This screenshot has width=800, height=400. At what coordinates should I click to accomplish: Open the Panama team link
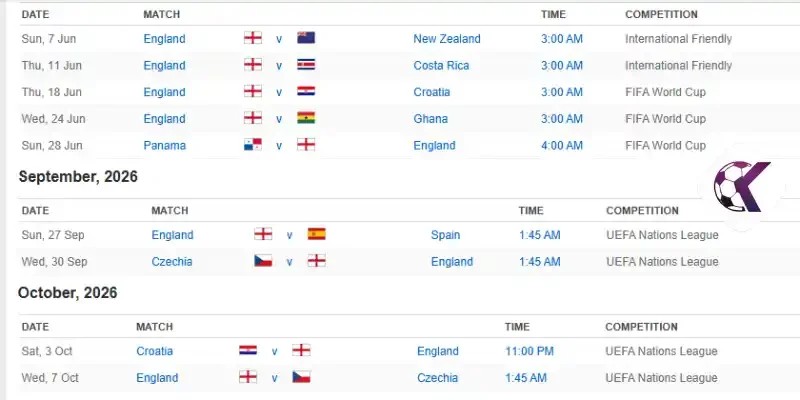[165, 145]
